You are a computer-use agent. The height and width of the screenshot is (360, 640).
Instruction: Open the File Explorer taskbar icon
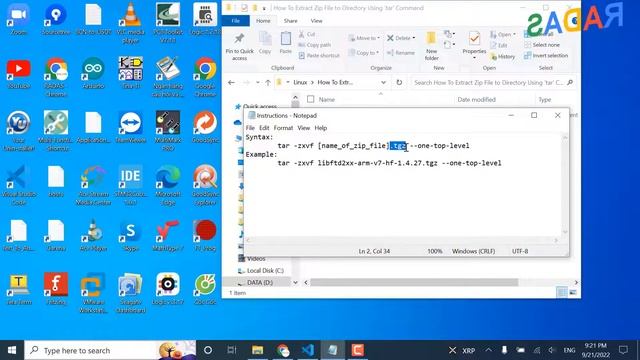pyautogui.click(x=257, y=350)
